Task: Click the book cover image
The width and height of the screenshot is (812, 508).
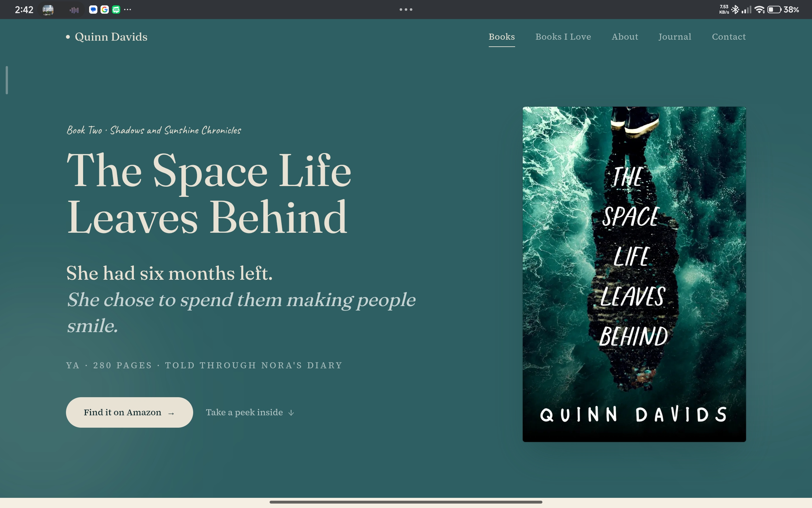Action: (634, 274)
